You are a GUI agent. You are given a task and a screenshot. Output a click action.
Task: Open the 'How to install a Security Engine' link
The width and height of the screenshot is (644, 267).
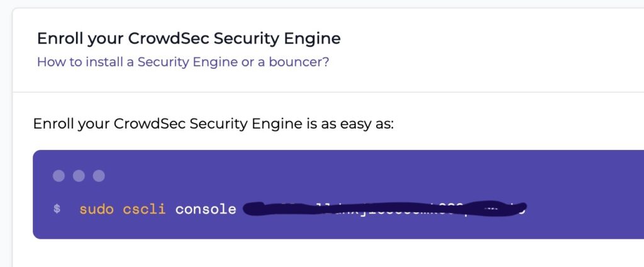[x=183, y=62]
